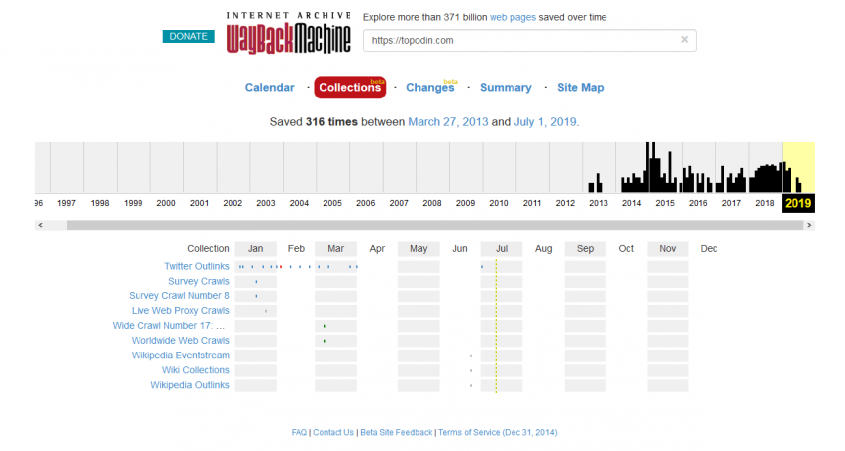Screen dimensions: 845x451
Task: Open the Live Web Proxy Crawls collection
Action: click(180, 311)
